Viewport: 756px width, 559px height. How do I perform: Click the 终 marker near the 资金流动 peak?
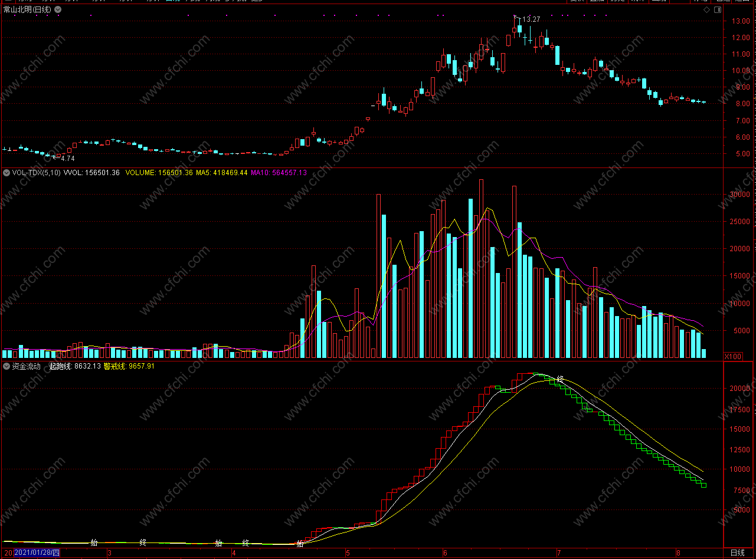point(560,379)
